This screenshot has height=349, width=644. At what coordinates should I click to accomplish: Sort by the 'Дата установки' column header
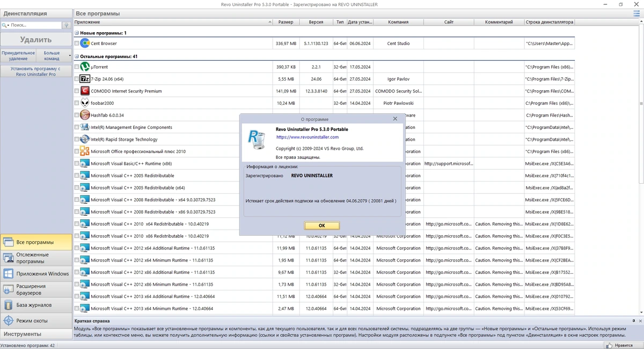pos(360,22)
